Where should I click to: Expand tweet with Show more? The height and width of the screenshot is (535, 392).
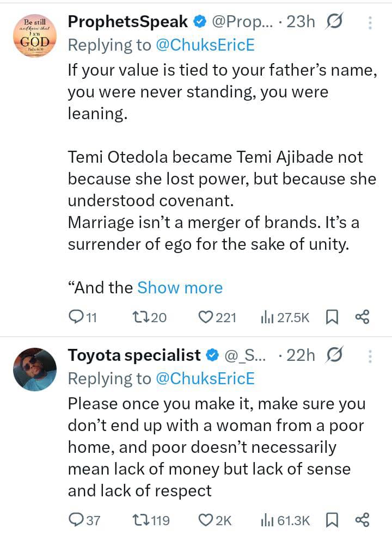tap(180, 287)
